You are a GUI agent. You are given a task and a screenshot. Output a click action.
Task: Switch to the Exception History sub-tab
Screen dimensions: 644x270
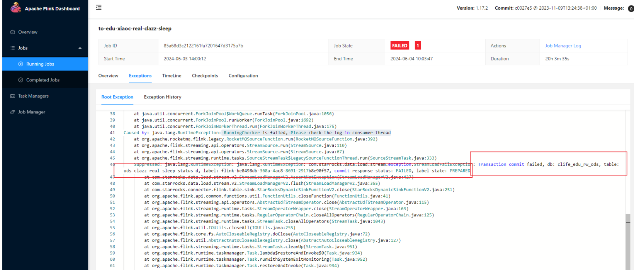(x=163, y=97)
